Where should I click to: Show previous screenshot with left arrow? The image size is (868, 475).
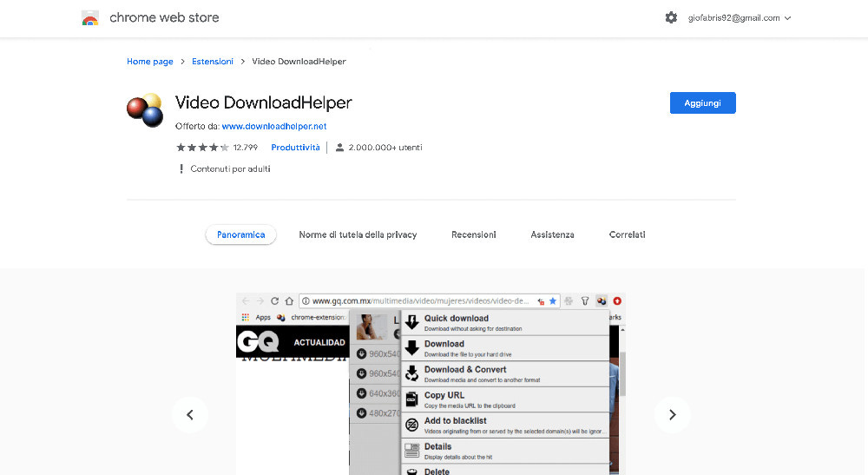coord(190,415)
